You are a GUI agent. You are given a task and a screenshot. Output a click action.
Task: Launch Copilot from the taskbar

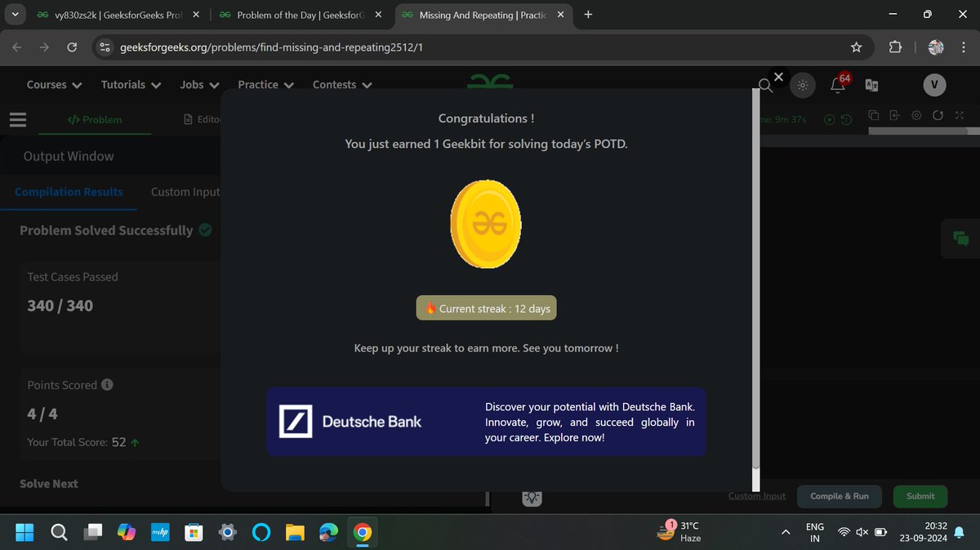(x=126, y=533)
